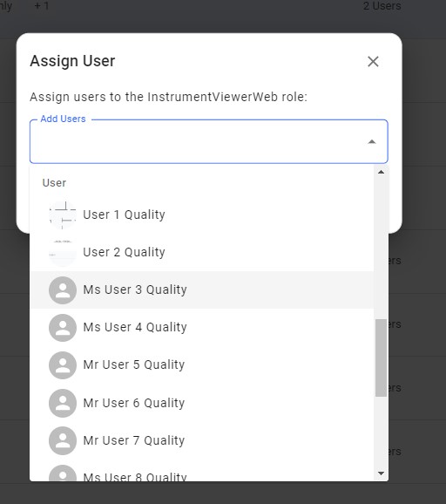Click the user list scrollbar thumb
This screenshot has height=504, width=446.
click(382, 358)
